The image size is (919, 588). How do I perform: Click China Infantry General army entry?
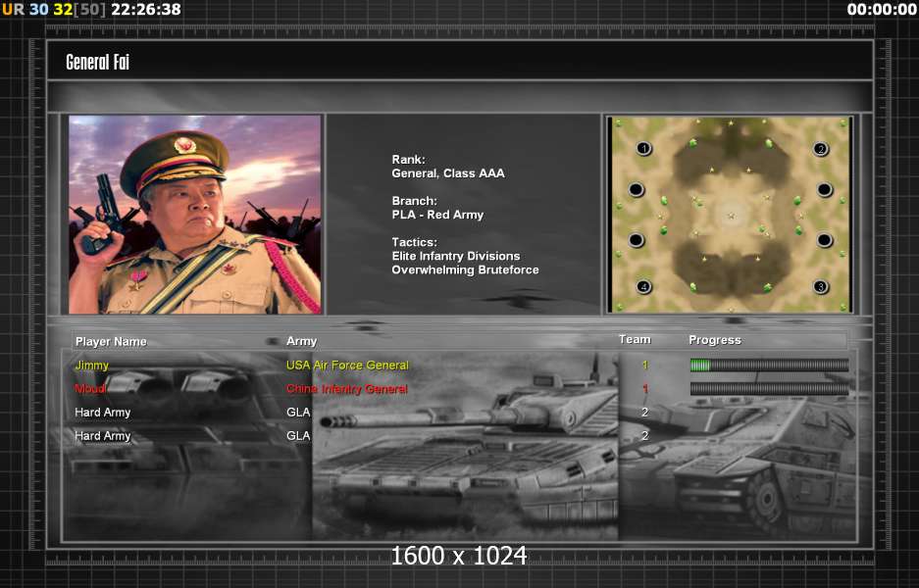pos(347,389)
